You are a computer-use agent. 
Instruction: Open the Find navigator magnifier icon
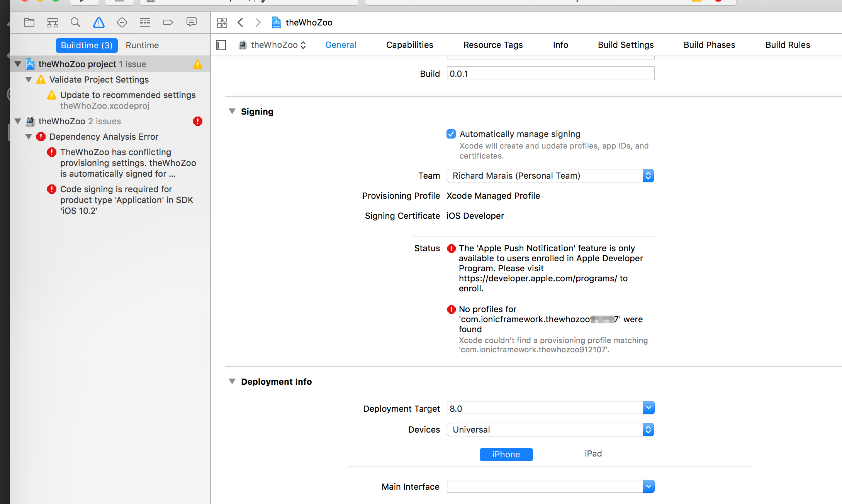tap(75, 22)
